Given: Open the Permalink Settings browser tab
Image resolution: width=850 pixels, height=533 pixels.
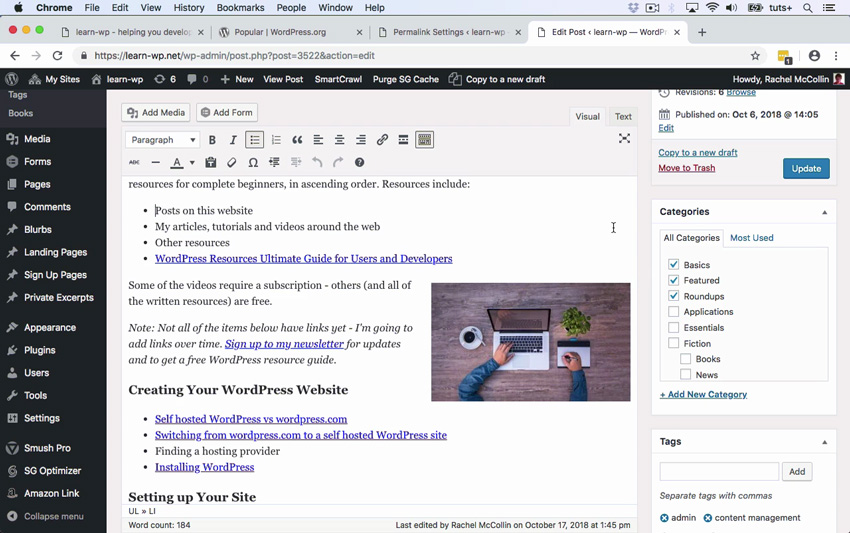Looking at the screenshot, I should pos(450,32).
